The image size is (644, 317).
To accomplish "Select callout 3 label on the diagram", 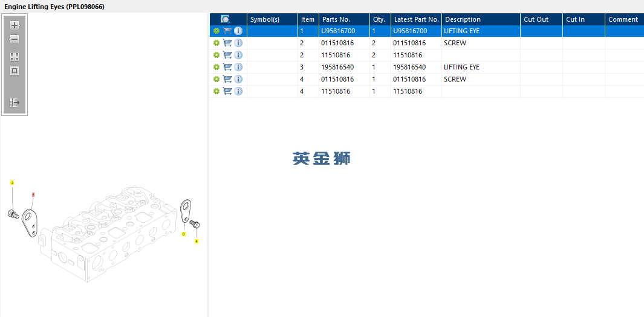I will click(184, 234).
